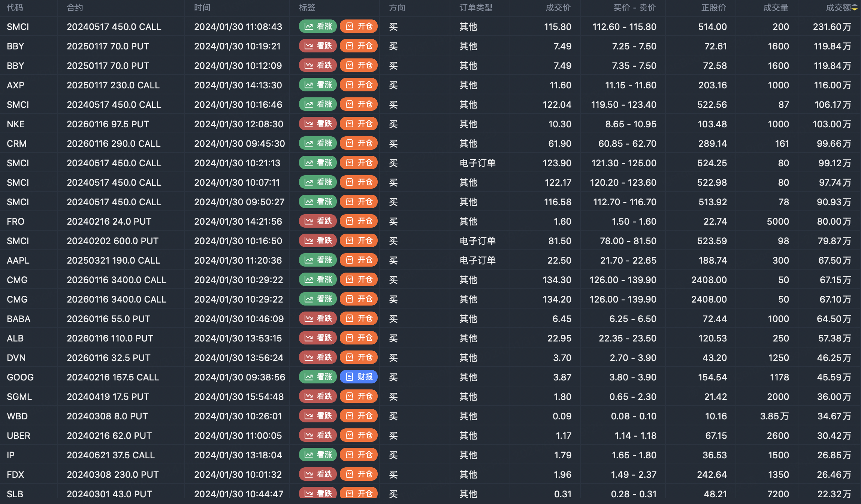861x504 pixels.
Task: Click 订单类型 column header
Action: [x=476, y=8]
